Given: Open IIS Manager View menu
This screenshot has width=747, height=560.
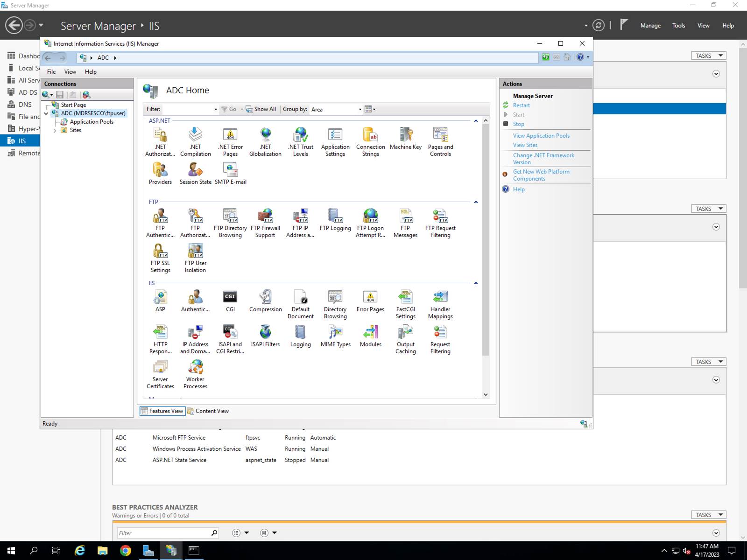Looking at the screenshot, I should 70,72.
